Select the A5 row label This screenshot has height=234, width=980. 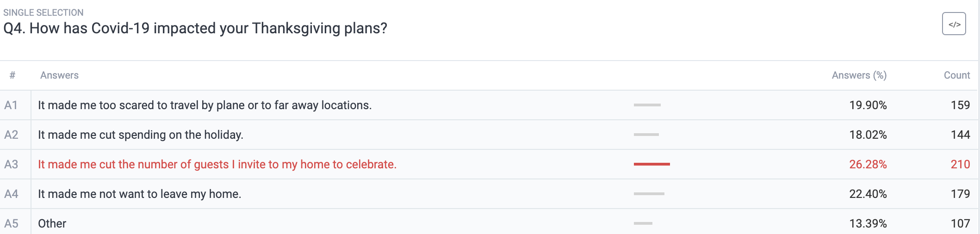pyautogui.click(x=11, y=224)
